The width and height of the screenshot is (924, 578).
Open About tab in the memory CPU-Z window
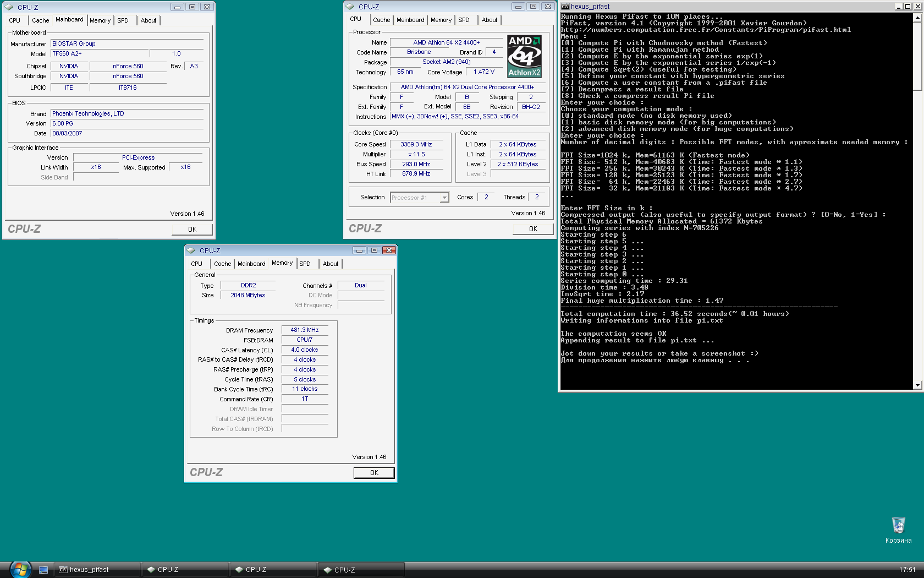click(x=331, y=264)
